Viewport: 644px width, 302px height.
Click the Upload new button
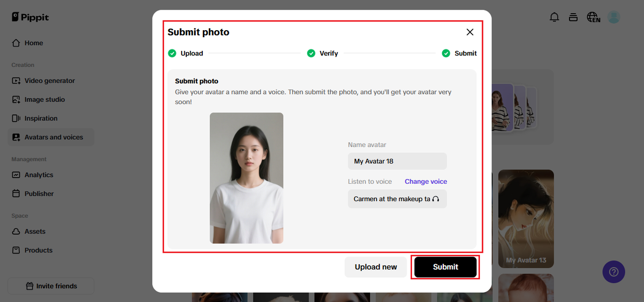(x=375, y=267)
